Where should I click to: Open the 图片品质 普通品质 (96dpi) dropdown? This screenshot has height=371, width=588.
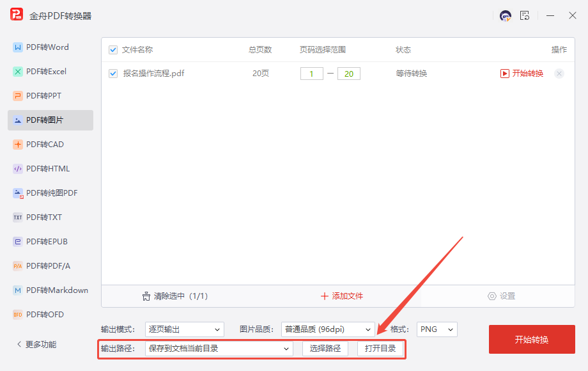point(328,329)
